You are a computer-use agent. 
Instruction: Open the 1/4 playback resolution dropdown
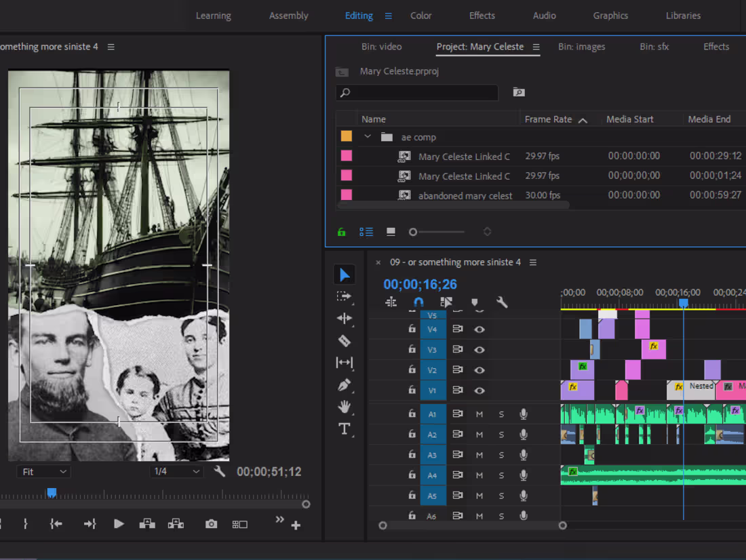[176, 471]
